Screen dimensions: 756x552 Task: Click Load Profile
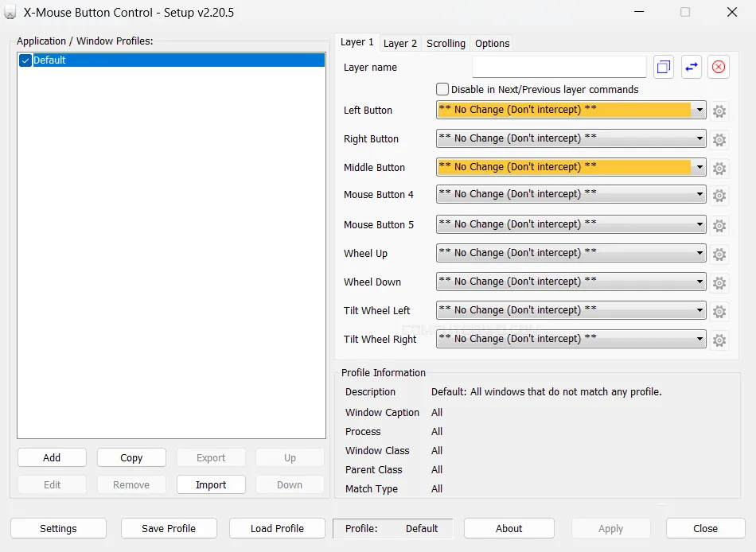pyautogui.click(x=277, y=528)
